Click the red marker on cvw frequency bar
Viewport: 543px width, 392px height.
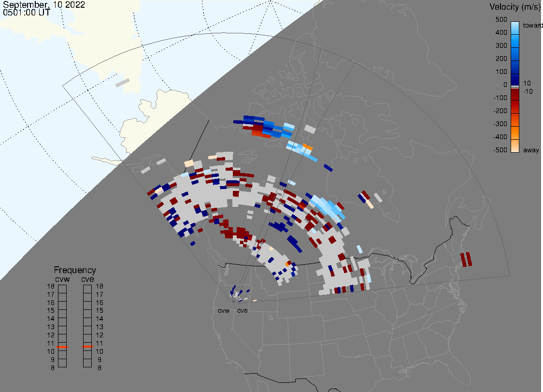click(x=62, y=347)
